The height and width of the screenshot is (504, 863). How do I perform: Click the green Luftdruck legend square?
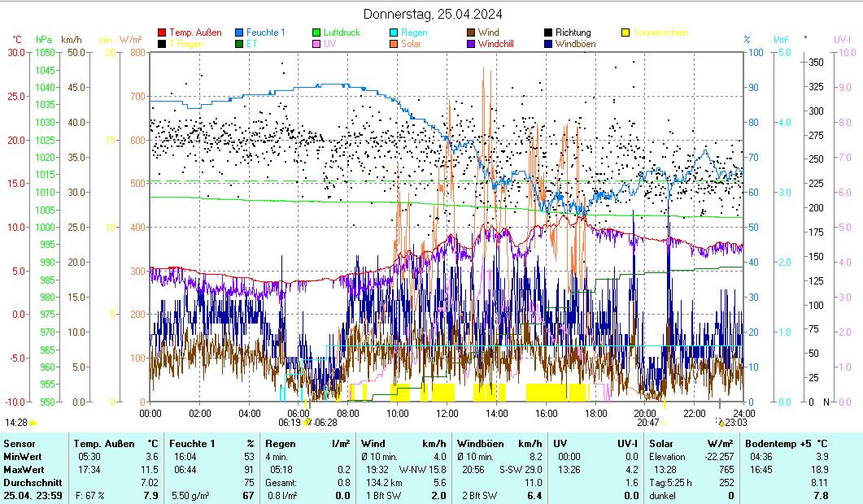click(x=317, y=33)
